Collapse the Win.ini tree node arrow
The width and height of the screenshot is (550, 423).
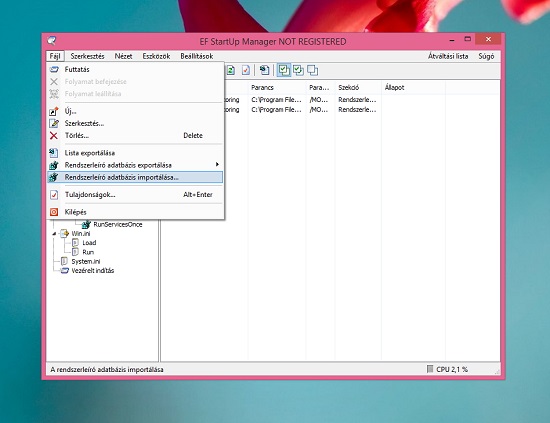tap(54, 234)
